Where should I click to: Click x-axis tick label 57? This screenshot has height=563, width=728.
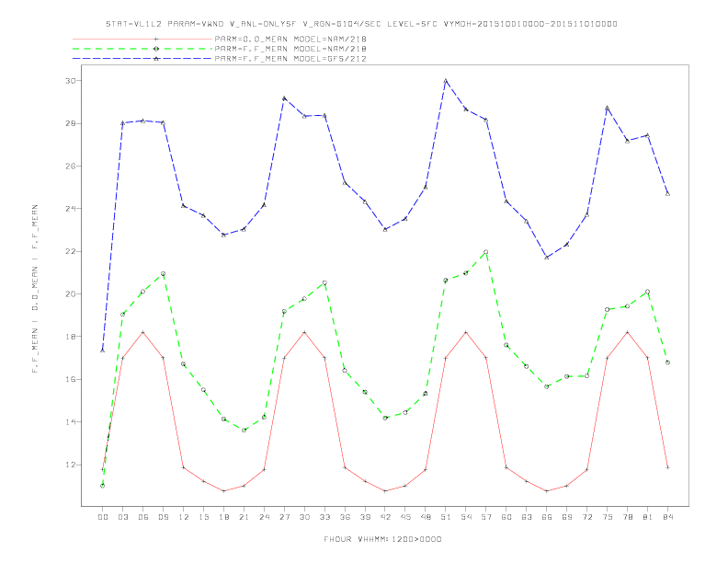[x=486, y=517]
